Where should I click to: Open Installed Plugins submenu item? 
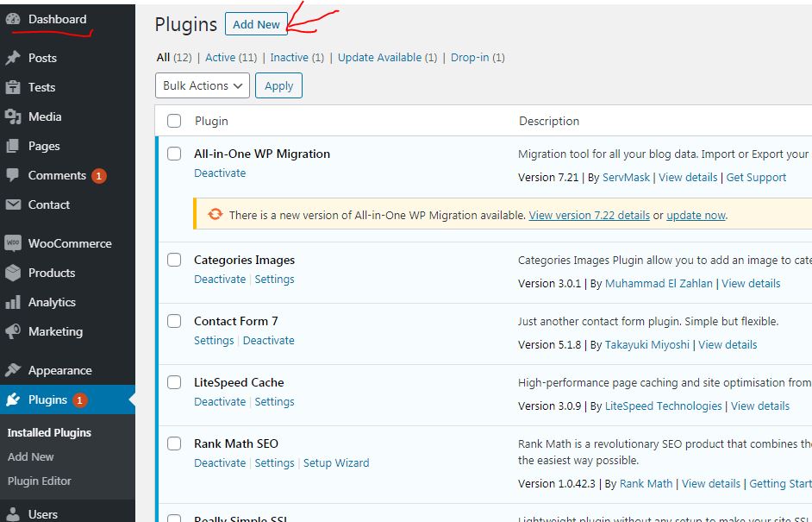tap(49, 433)
